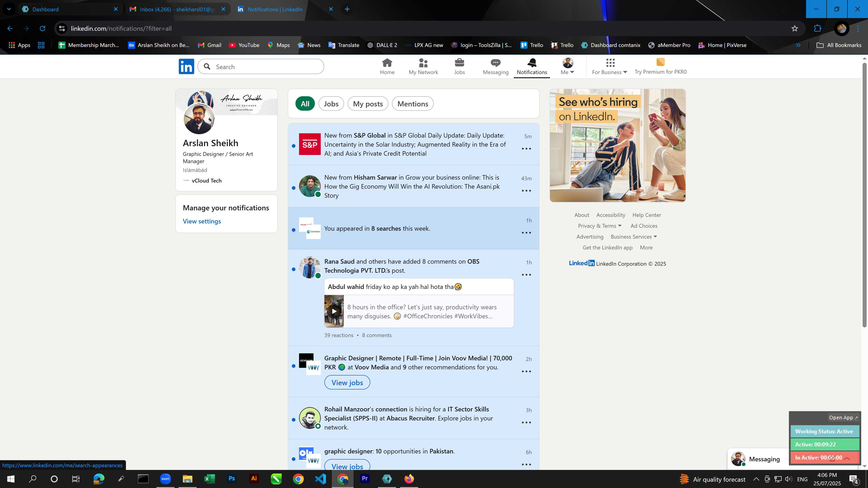
Task: Open My Network page
Action: [x=423, y=66]
